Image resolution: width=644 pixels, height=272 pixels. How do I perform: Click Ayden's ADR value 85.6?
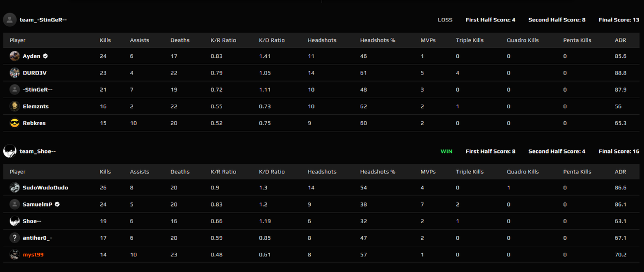tap(620, 56)
